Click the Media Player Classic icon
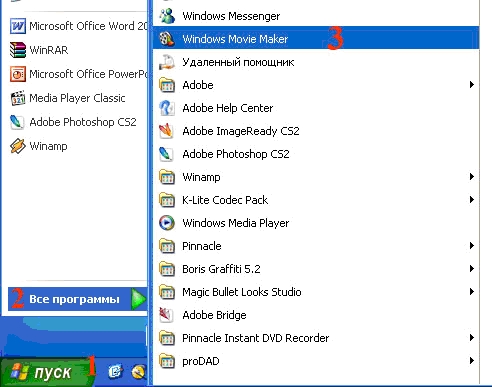 [18, 98]
